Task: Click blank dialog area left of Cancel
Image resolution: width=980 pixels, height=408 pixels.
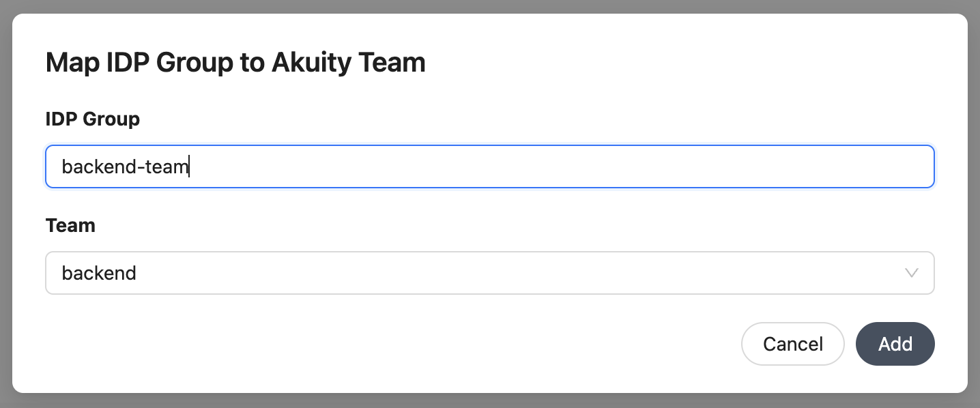Action: (409, 344)
